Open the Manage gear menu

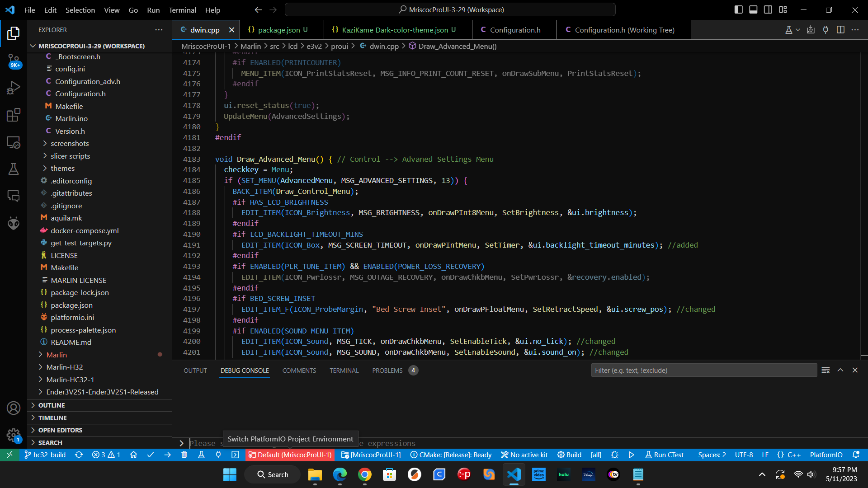tap(14, 435)
